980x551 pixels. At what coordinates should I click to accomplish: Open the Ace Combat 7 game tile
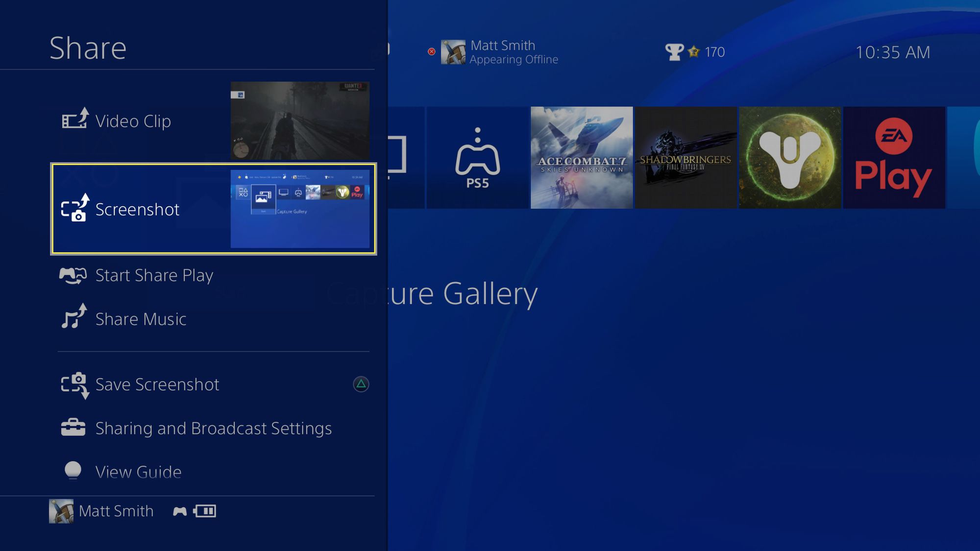(x=582, y=157)
